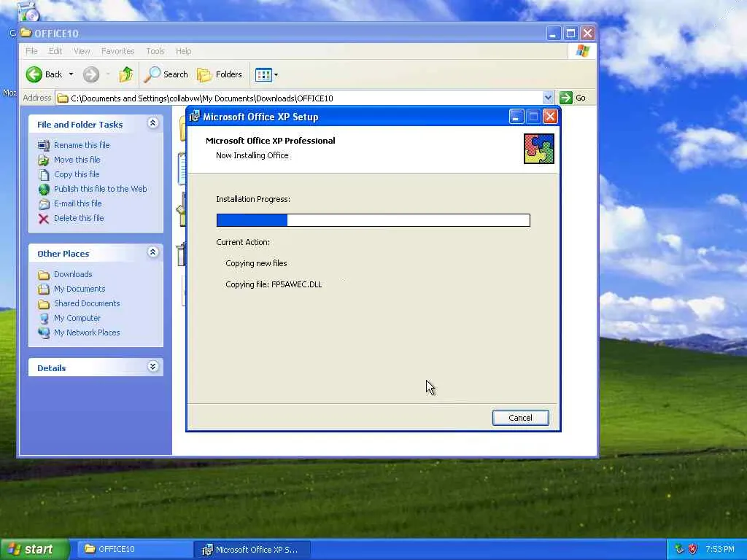Image resolution: width=747 pixels, height=560 pixels.
Task: Click the Back arrow icon in Explorer
Action: 34,74
